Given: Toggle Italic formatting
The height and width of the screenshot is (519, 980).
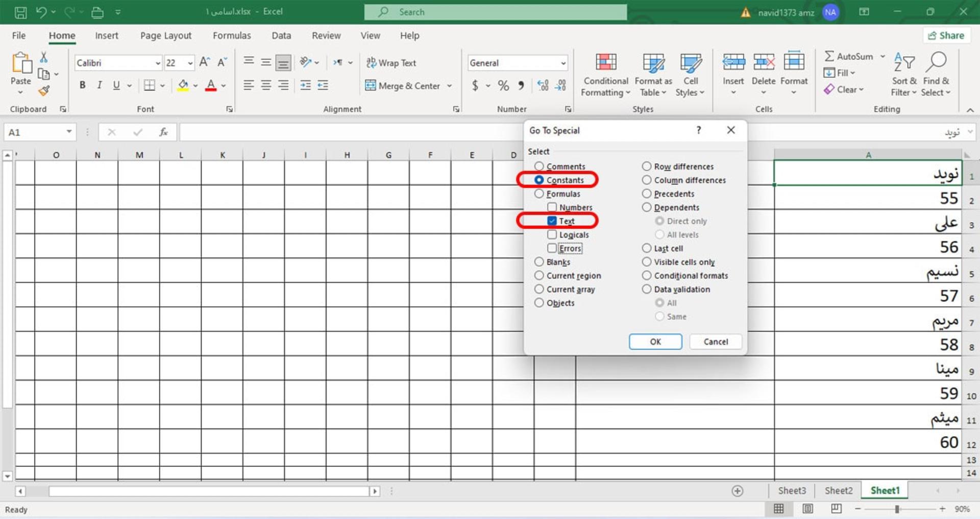Looking at the screenshot, I should pyautogui.click(x=100, y=85).
